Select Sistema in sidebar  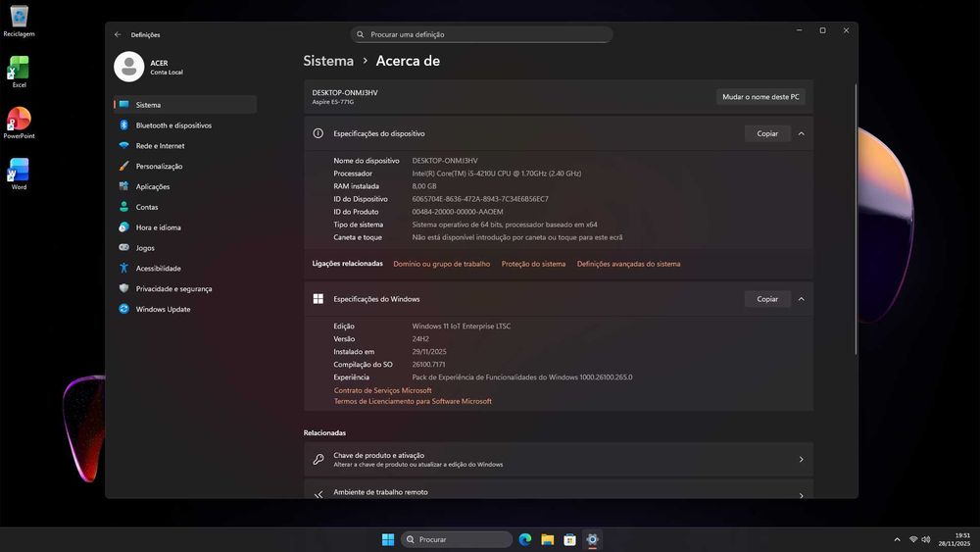pos(185,104)
